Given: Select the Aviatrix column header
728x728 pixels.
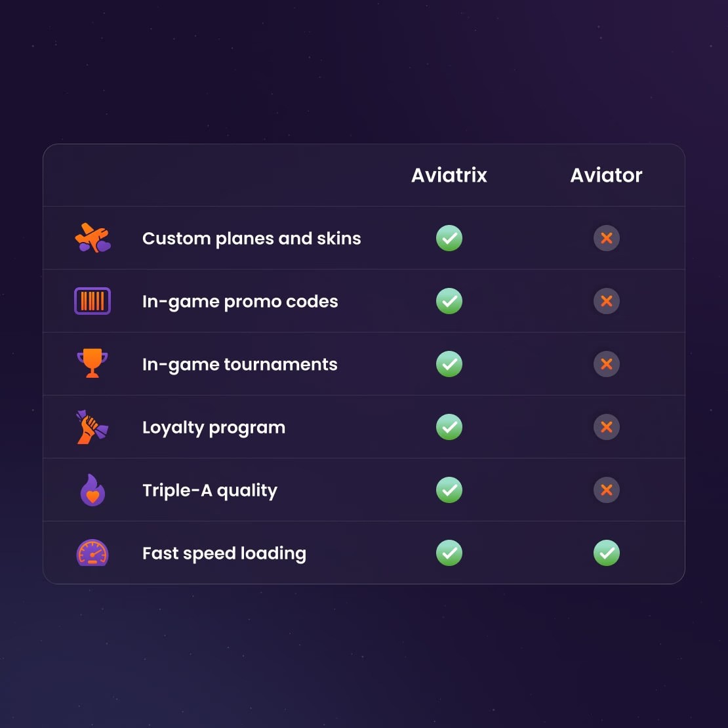Looking at the screenshot, I should pos(449,175).
